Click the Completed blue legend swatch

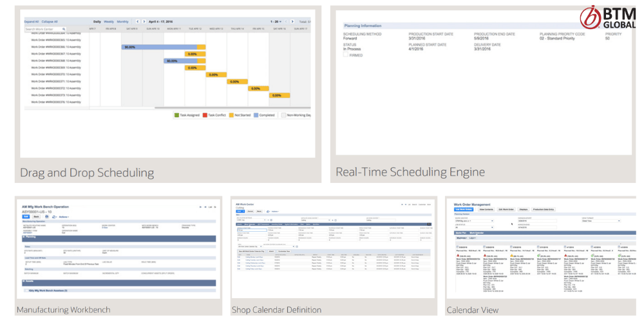point(256,115)
